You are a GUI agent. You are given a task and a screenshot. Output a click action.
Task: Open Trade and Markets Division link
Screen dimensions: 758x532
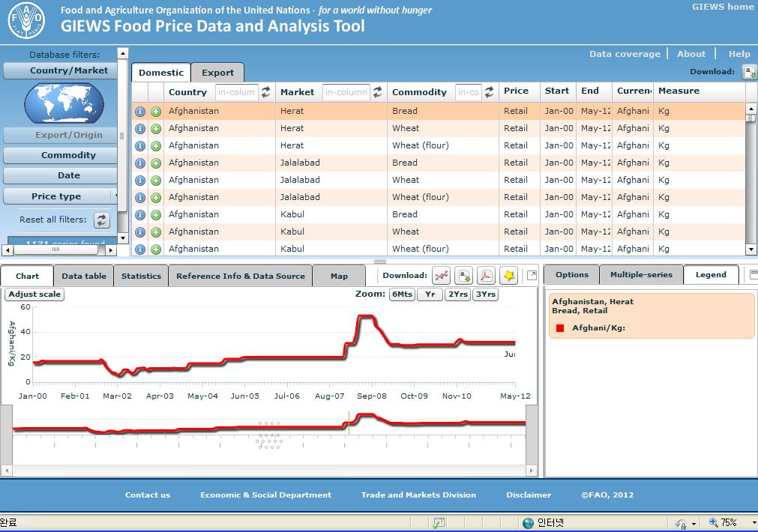(x=418, y=495)
